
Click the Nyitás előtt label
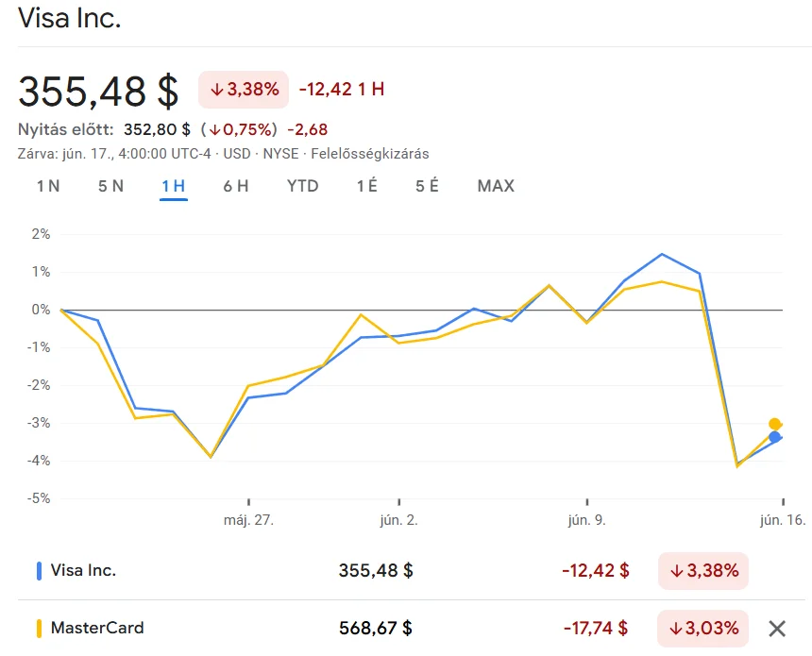click(x=66, y=129)
